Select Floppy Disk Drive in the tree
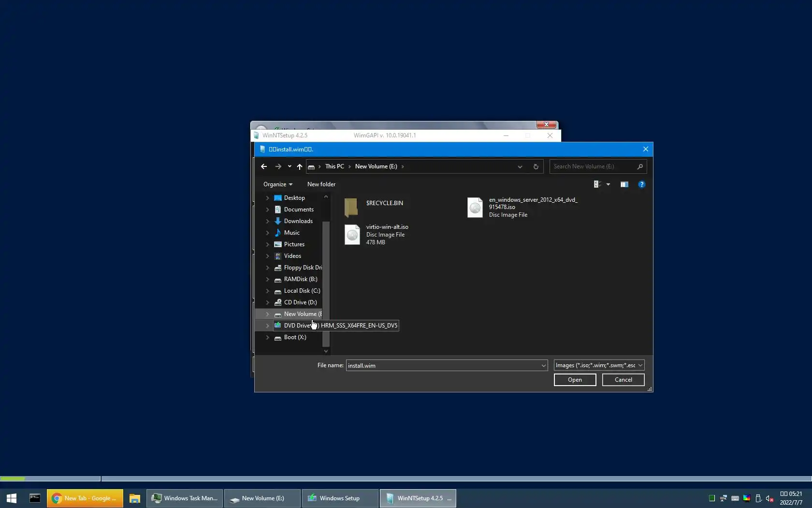The height and width of the screenshot is (508, 812). (x=303, y=268)
